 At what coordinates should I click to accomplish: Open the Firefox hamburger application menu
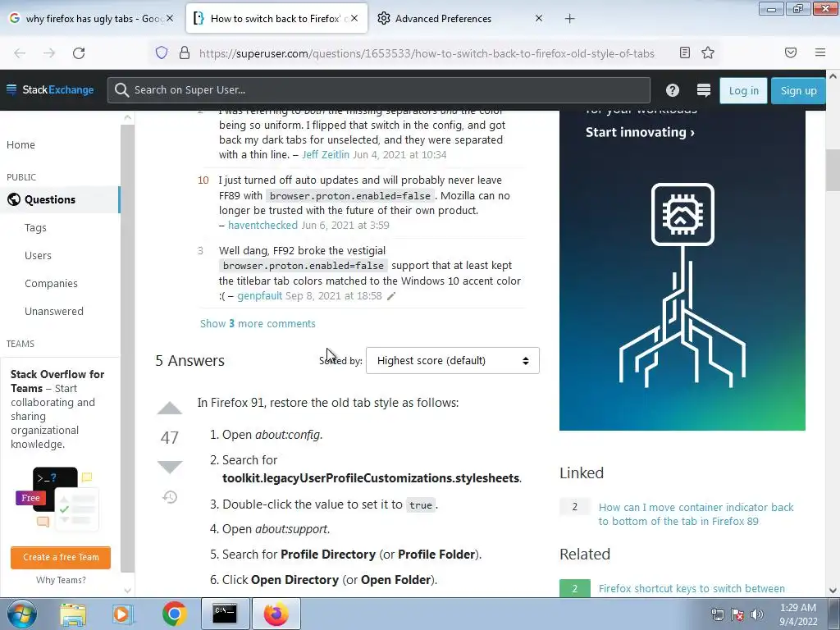(820, 52)
